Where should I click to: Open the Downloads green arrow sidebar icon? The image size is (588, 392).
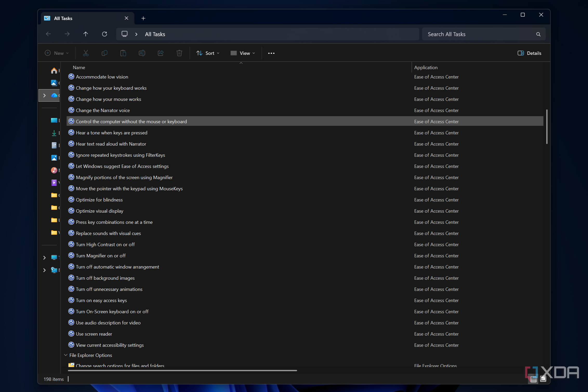click(x=54, y=133)
